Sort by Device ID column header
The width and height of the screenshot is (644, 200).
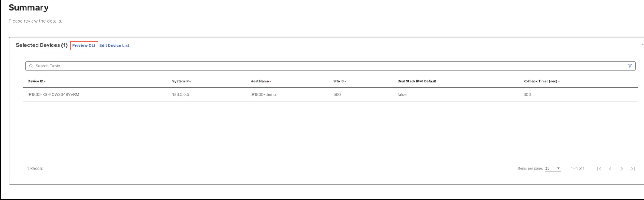click(x=35, y=81)
